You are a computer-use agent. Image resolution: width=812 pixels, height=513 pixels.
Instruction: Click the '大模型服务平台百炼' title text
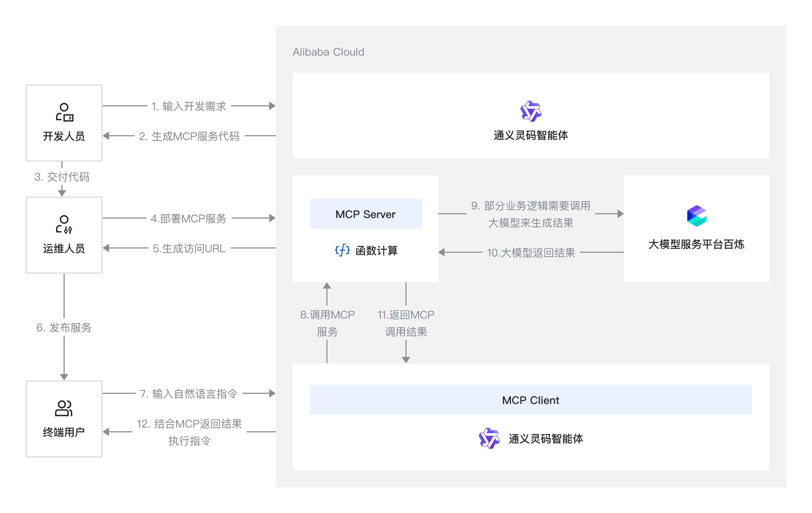(x=696, y=244)
